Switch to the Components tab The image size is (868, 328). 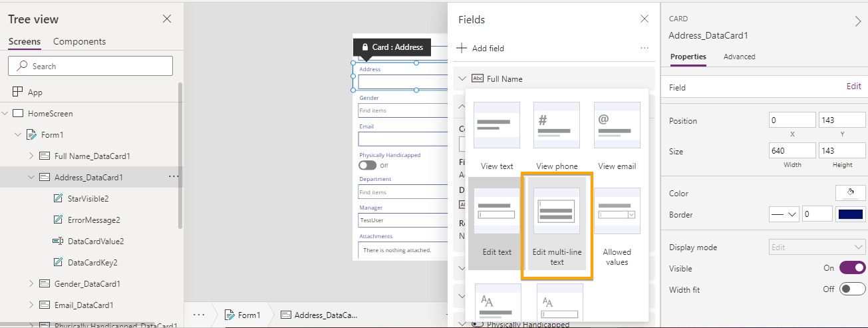tap(79, 41)
